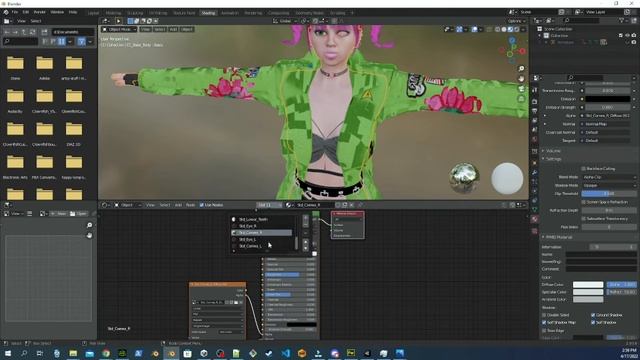Open the Material properties tab icon

point(535,220)
